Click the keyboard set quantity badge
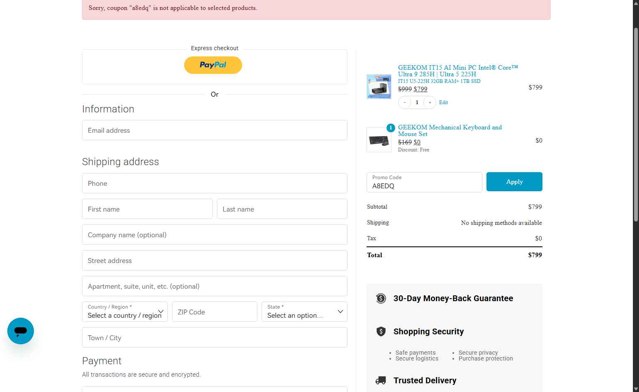The image size is (639, 392). [x=390, y=128]
